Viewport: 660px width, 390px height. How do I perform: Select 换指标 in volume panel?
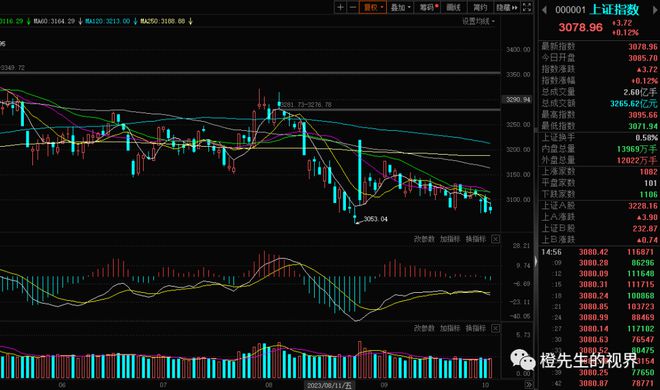tap(476, 328)
